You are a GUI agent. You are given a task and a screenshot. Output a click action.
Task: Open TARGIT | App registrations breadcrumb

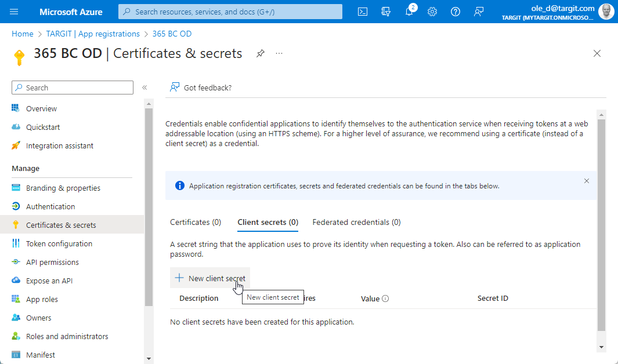pos(93,34)
